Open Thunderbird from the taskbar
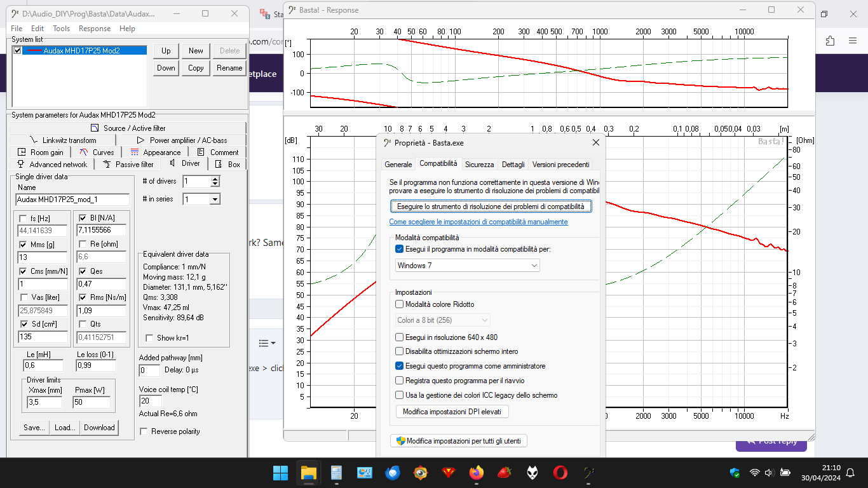Screen dimensions: 868x488 pos(392,473)
